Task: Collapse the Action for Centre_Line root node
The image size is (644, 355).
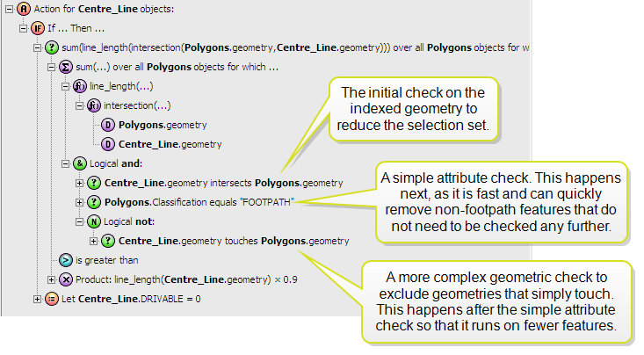Action: click(8, 9)
